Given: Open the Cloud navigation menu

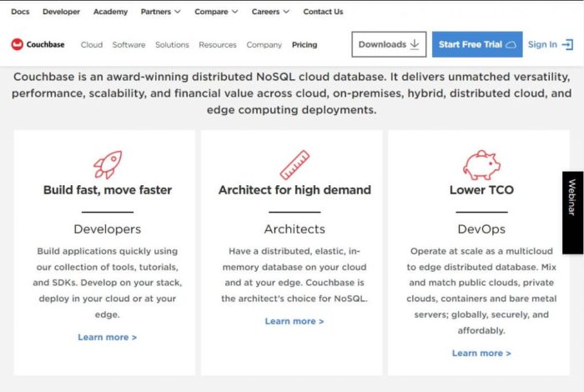Looking at the screenshot, I should point(92,45).
